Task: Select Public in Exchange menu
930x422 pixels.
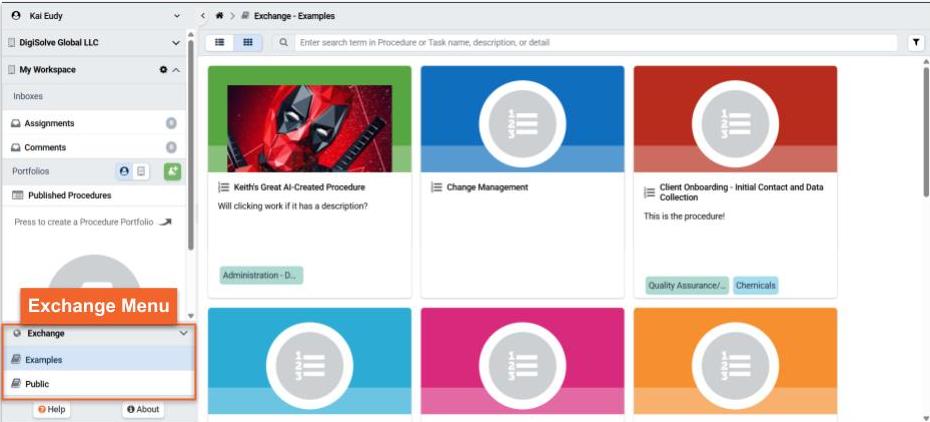Action: click(98, 384)
